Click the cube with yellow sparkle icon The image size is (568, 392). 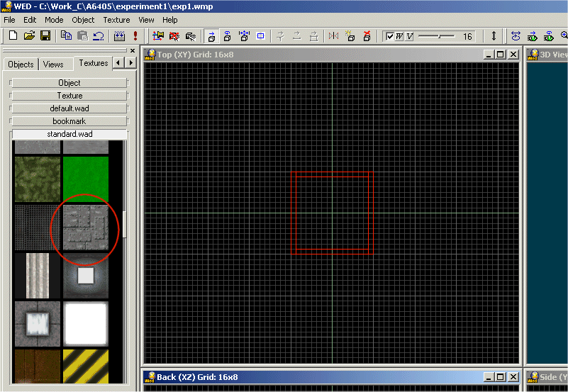point(350,36)
